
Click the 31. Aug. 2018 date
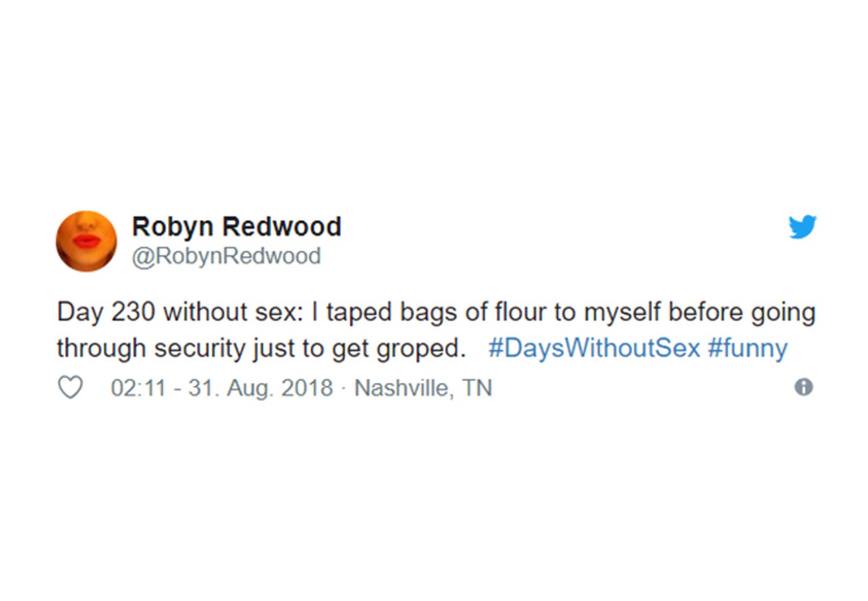[x=261, y=388]
